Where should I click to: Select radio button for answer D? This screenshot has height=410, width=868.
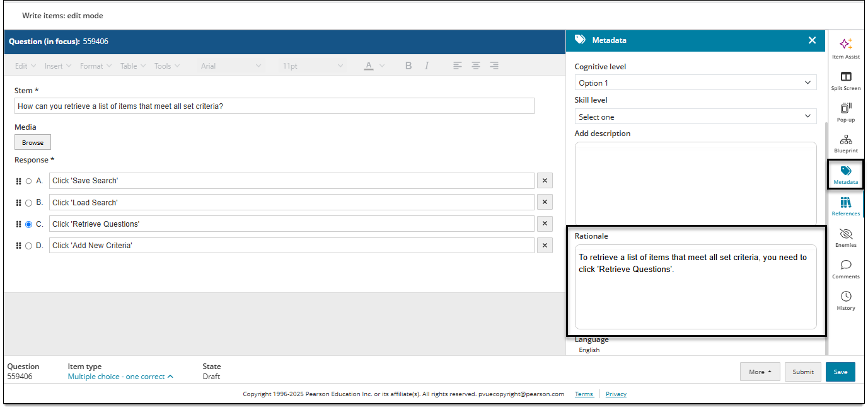coord(28,246)
